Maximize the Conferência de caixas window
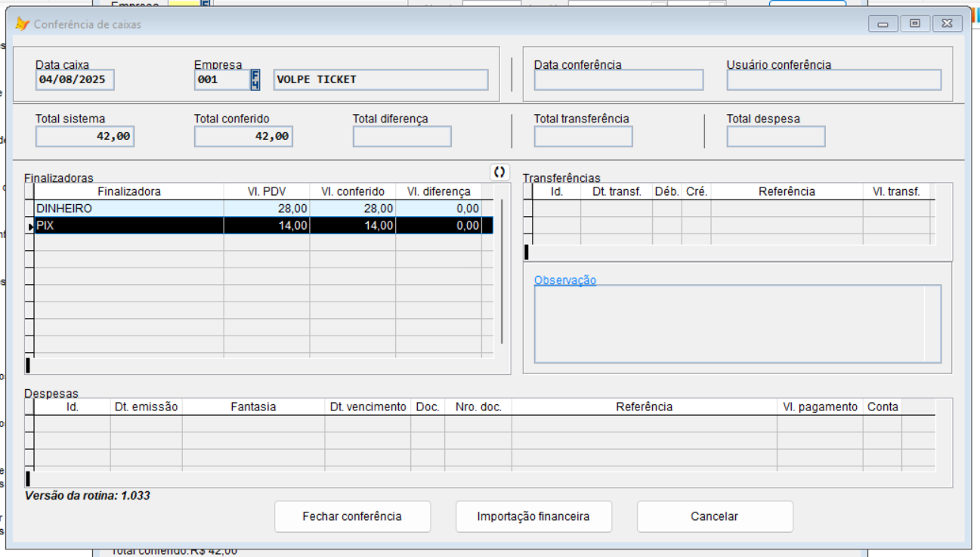 click(x=915, y=24)
